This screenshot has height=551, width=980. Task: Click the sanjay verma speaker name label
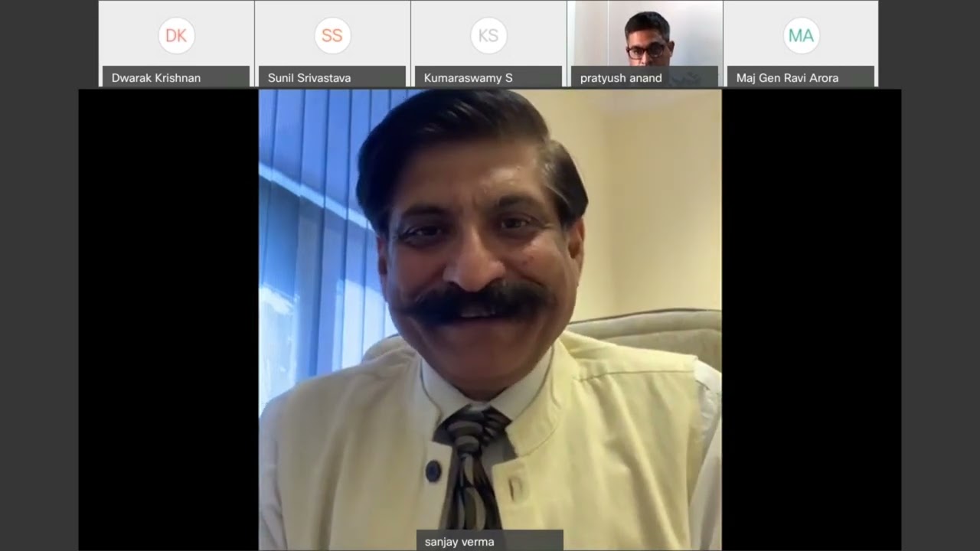click(x=489, y=541)
